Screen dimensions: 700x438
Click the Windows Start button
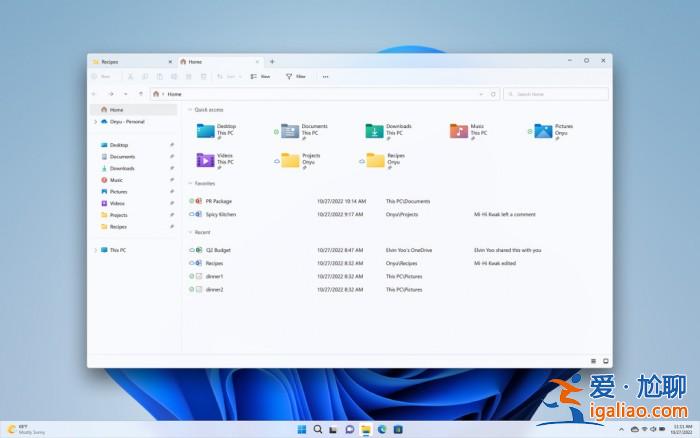301,429
